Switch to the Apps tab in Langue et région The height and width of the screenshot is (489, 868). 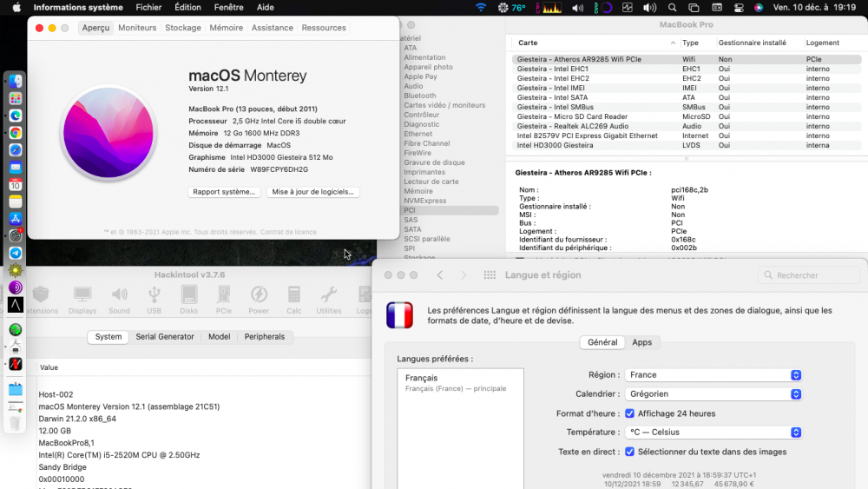[642, 342]
